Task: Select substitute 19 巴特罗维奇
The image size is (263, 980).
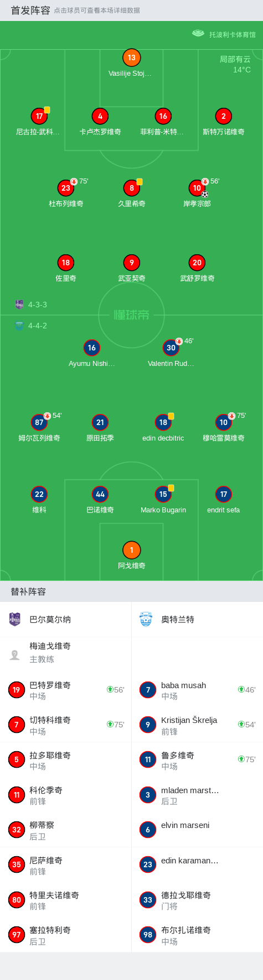Action: point(65,690)
